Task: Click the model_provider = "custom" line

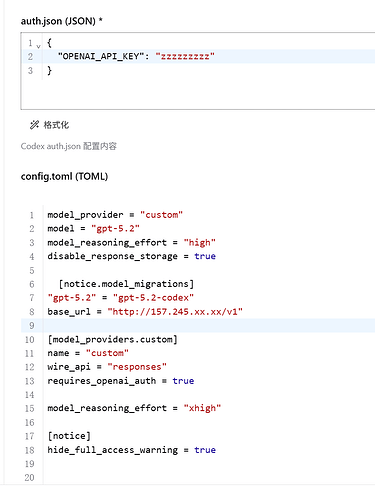Action: click(115, 215)
